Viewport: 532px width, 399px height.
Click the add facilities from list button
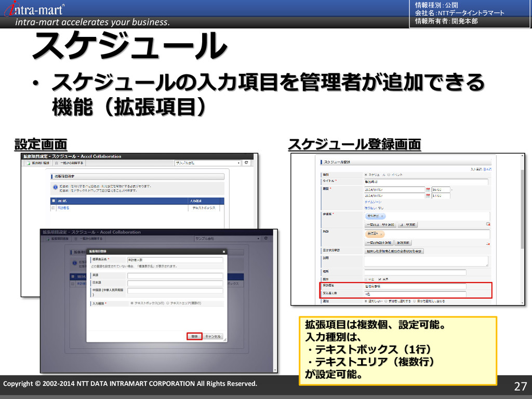click(379, 243)
